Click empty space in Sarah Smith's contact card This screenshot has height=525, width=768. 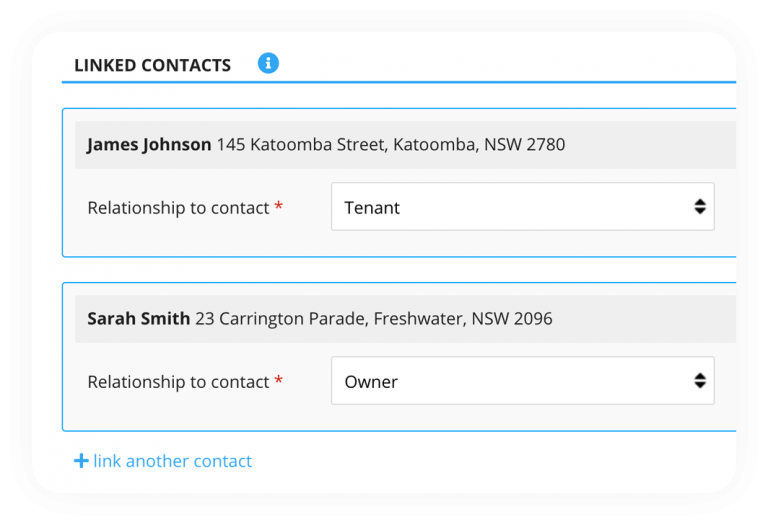(x=200, y=416)
